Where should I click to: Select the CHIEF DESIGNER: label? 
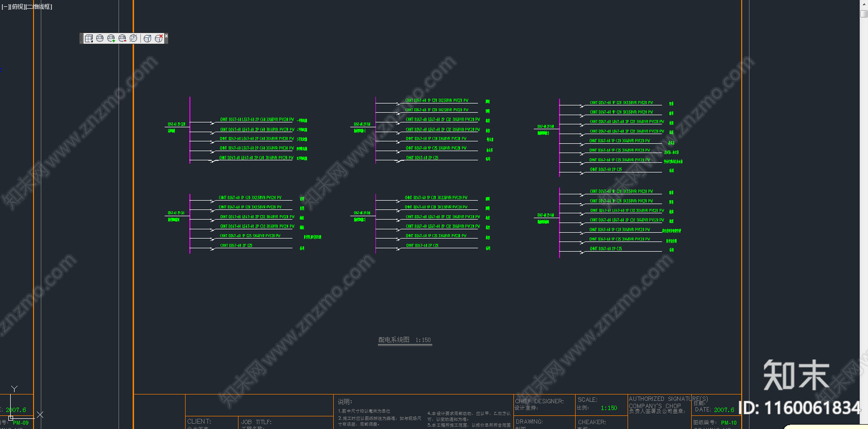pyautogui.click(x=539, y=401)
